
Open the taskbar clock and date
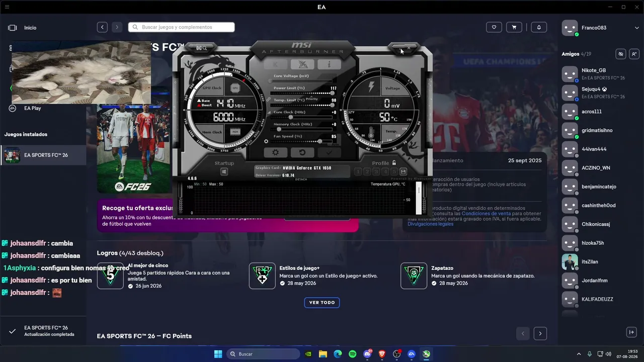pos(627,354)
